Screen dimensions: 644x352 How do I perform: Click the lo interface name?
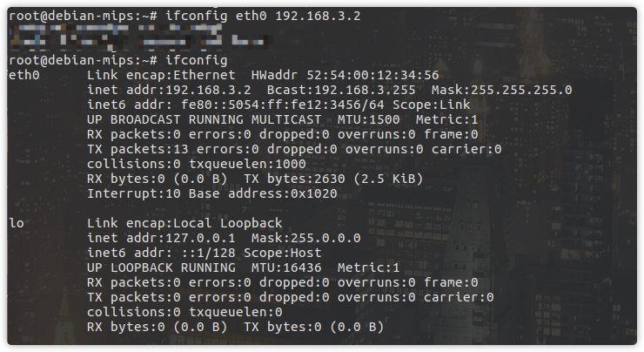(x=17, y=223)
